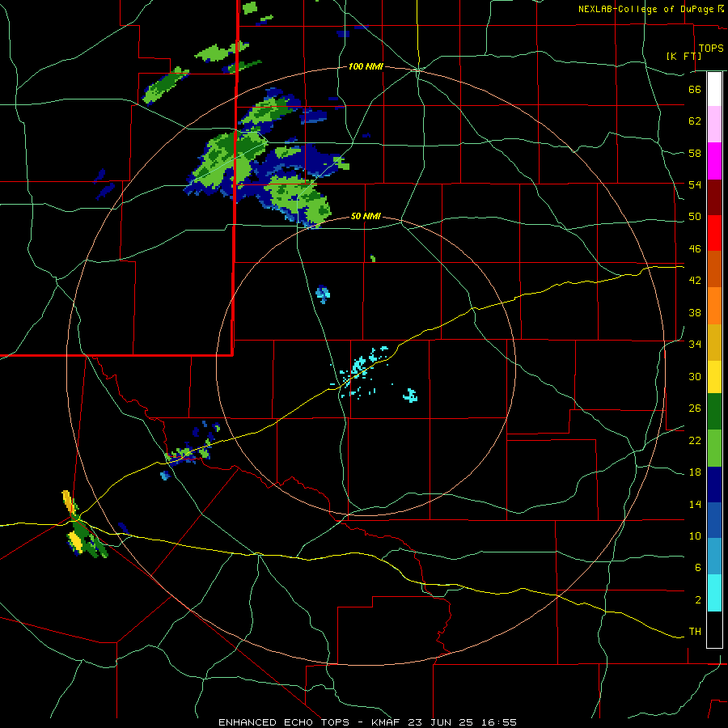The height and width of the screenshot is (728, 728).
Task: Click the legend value 62
Action: pos(695,121)
